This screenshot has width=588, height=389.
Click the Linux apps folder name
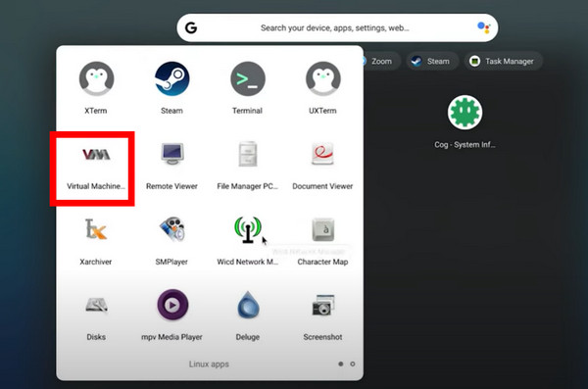coord(209,365)
